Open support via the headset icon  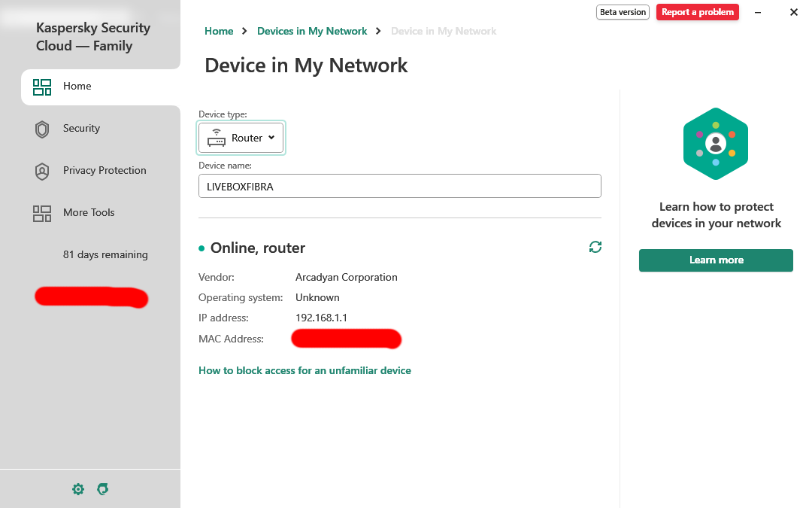(102, 489)
